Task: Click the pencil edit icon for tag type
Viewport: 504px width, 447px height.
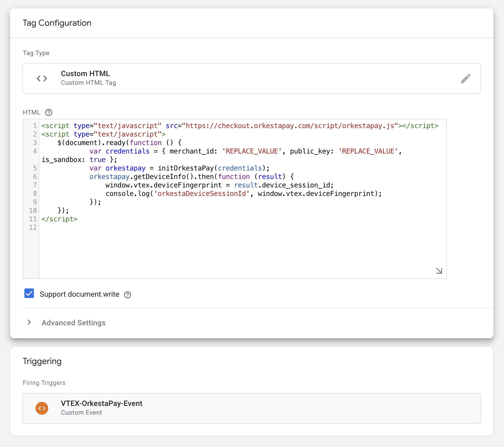Action: coord(466,78)
